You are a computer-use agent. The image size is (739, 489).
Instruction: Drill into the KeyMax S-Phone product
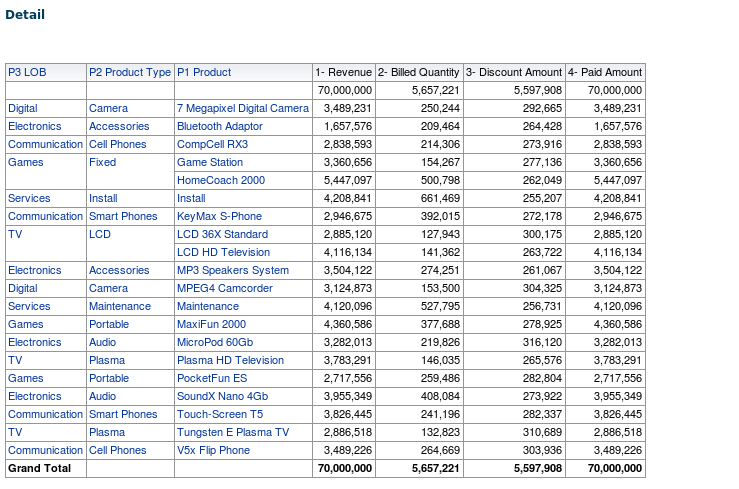[x=220, y=216]
